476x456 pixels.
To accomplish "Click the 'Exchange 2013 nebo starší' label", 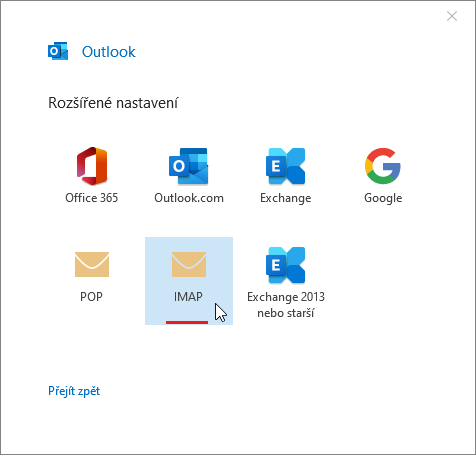I will point(286,305).
